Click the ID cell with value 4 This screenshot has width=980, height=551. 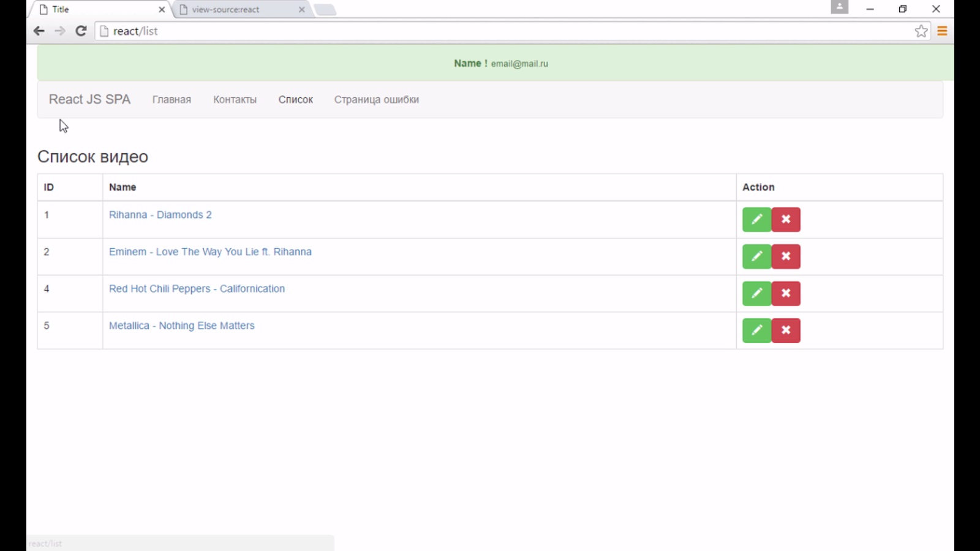(x=70, y=293)
